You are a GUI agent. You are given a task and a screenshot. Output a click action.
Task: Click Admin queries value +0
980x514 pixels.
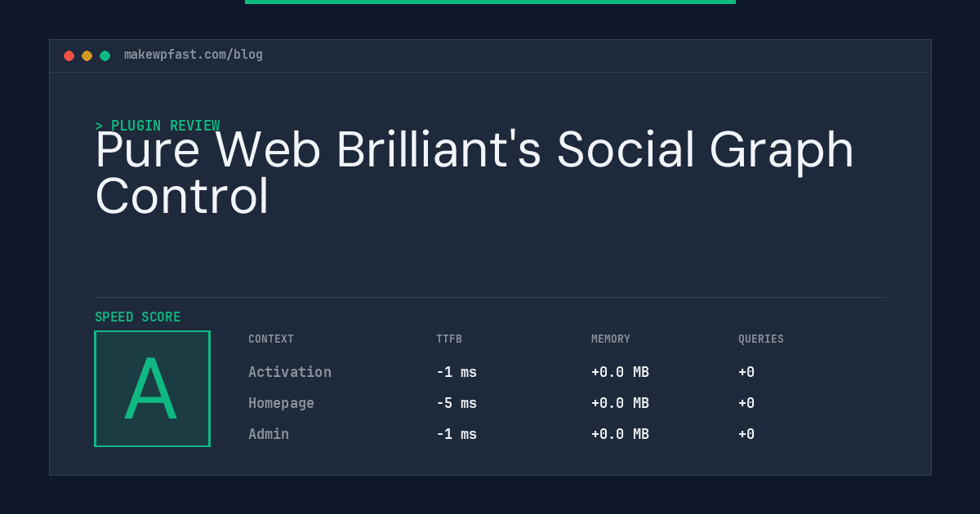[x=746, y=434]
